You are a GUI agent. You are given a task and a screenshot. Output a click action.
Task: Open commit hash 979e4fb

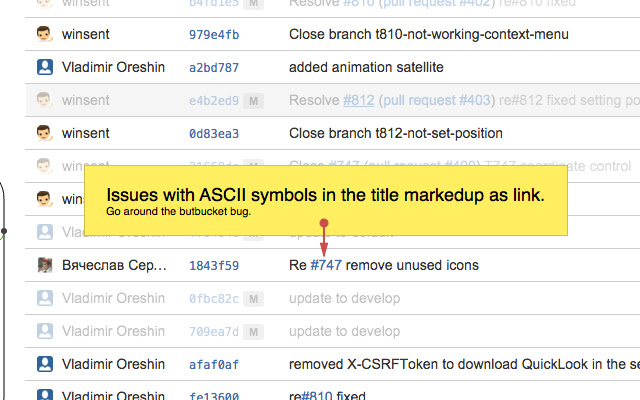213,35
